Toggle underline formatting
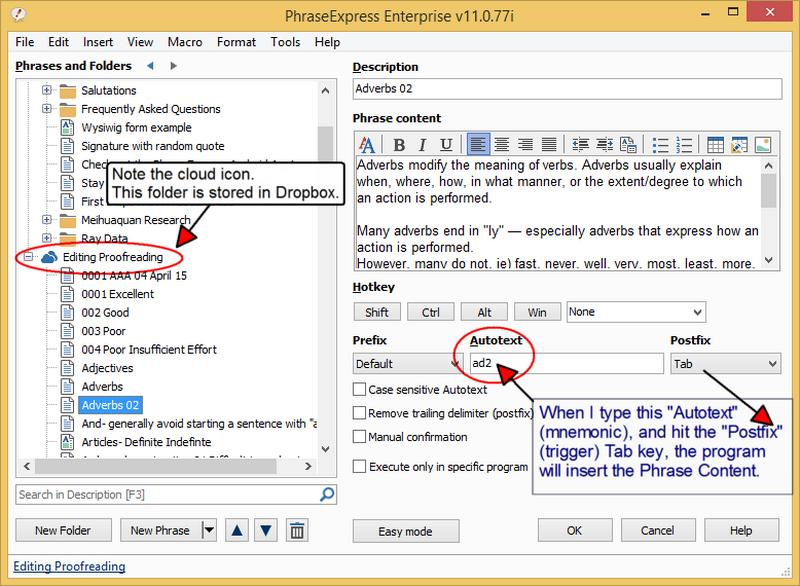 pyautogui.click(x=446, y=145)
